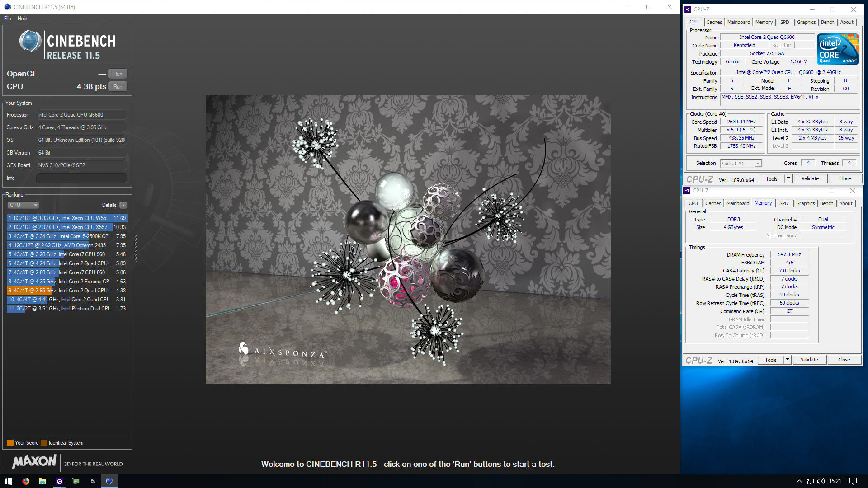Click the Cinebench globe logo
Viewport: 868px width, 488px height.
click(30, 41)
